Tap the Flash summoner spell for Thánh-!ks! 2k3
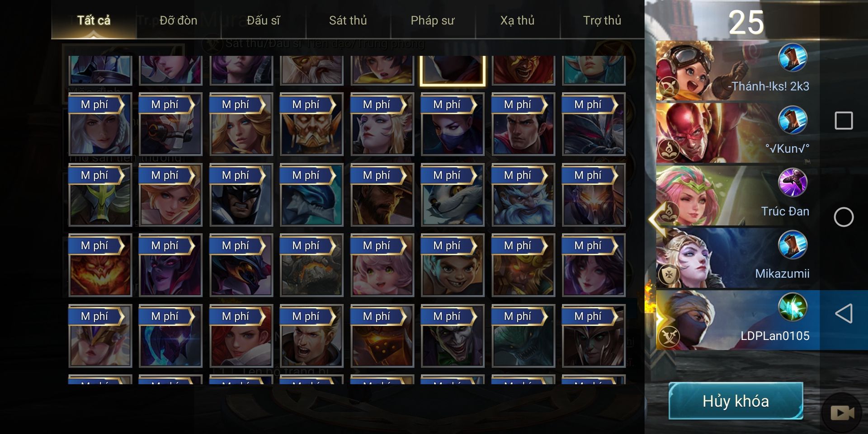 pyautogui.click(x=793, y=57)
